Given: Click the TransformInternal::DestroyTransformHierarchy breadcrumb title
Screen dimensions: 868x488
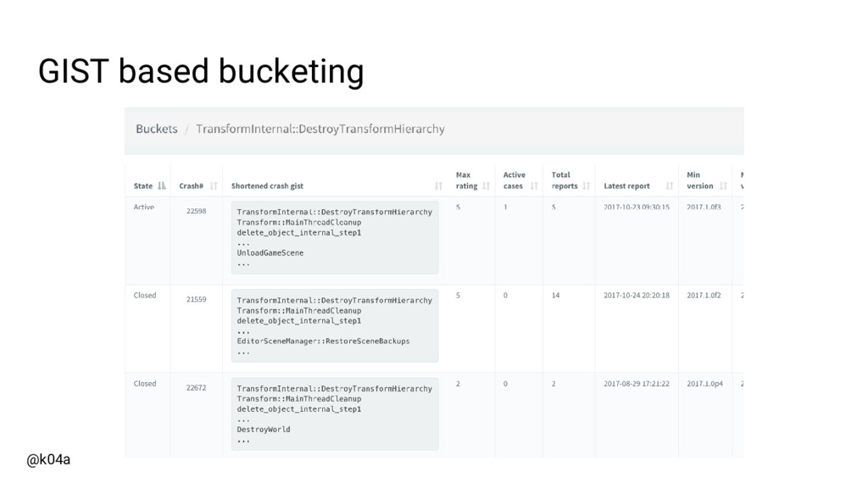Looking at the screenshot, I should coord(320,129).
